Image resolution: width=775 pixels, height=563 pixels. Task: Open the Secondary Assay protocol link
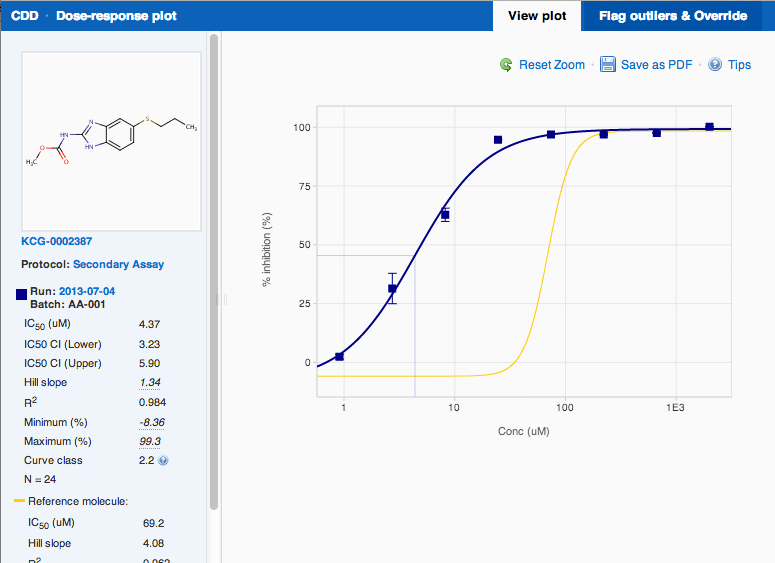(x=118, y=265)
